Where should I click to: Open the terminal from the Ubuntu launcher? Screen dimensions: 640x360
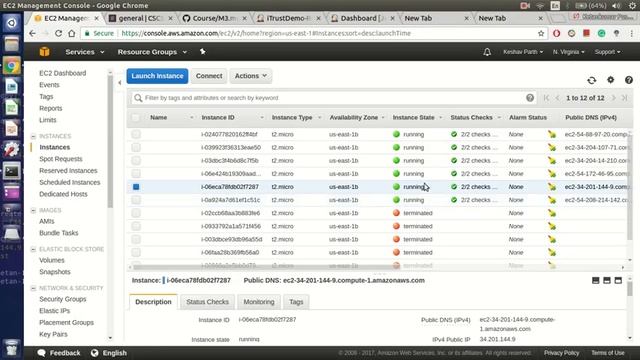(11, 171)
